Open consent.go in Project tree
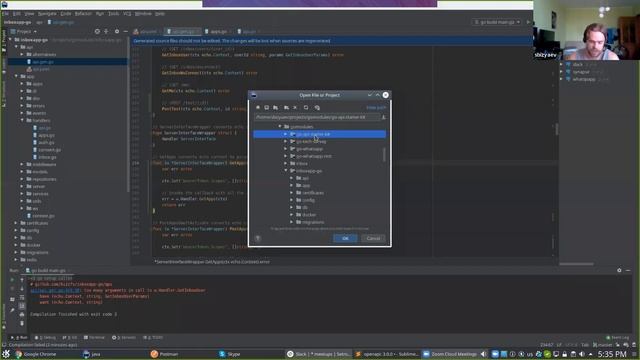This screenshot has width=640, height=360. (50, 150)
